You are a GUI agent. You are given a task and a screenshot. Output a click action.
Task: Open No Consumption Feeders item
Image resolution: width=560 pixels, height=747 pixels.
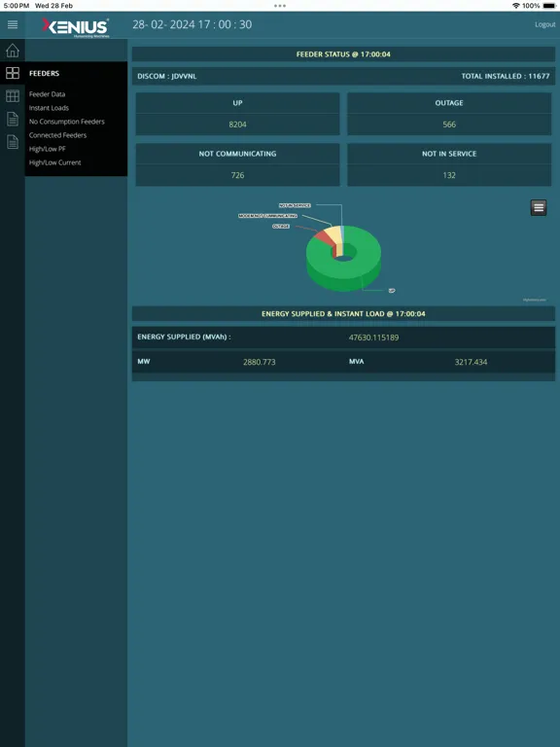coord(67,122)
